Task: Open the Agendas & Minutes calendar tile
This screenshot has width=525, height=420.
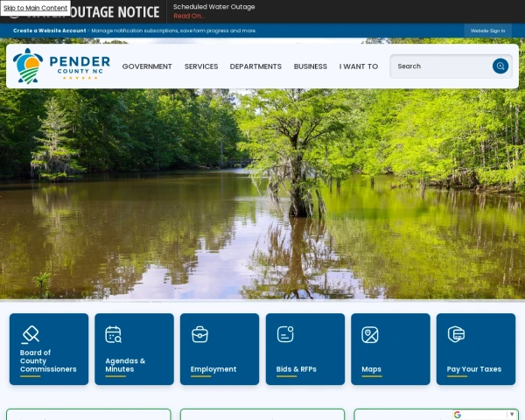Action: (x=134, y=349)
